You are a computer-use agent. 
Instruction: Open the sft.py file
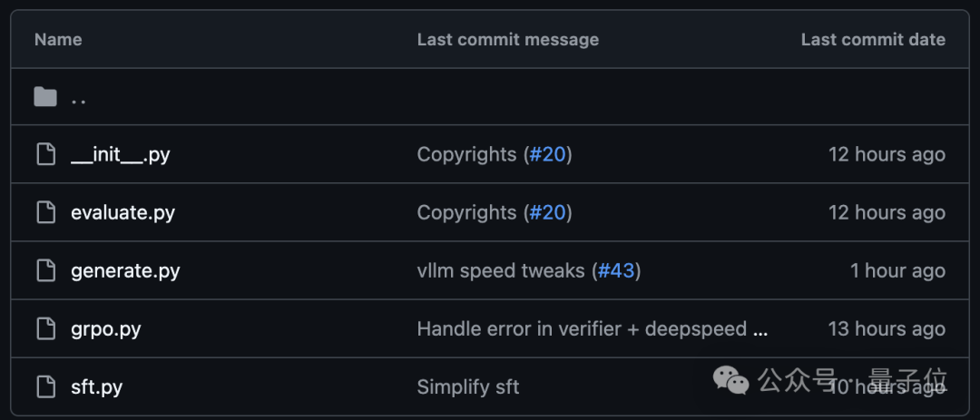click(96, 386)
